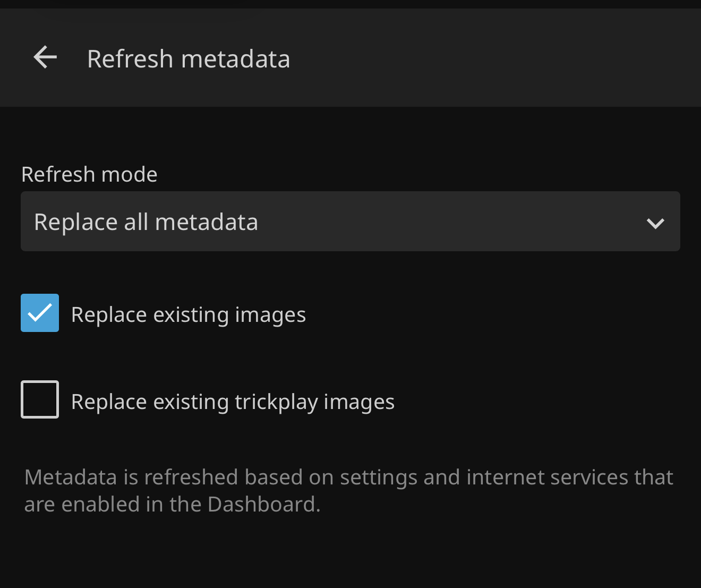Go back using the arrow icon

click(x=45, y=57)
